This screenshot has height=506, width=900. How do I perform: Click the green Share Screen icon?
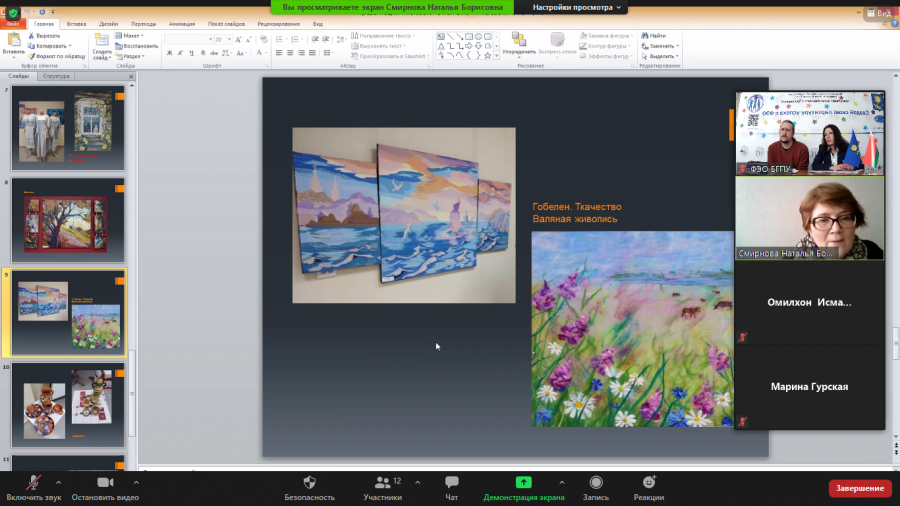click(523, 482)
